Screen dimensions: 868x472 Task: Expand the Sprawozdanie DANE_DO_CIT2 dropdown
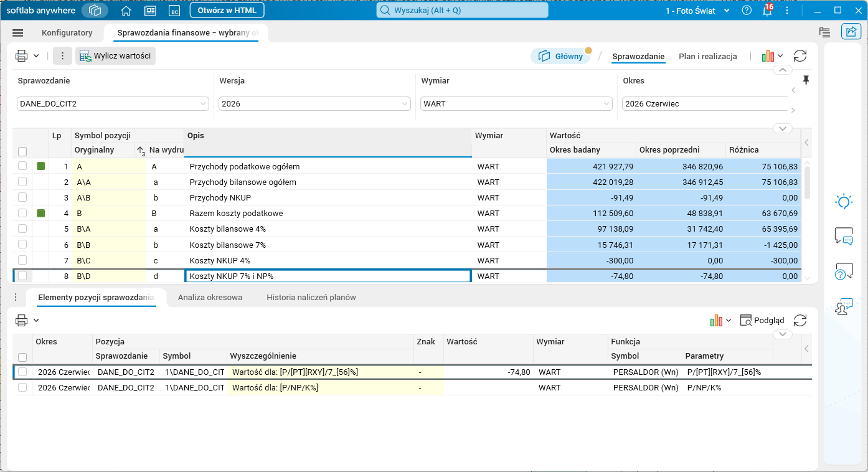pyautogui.click(x=113, y=104)
